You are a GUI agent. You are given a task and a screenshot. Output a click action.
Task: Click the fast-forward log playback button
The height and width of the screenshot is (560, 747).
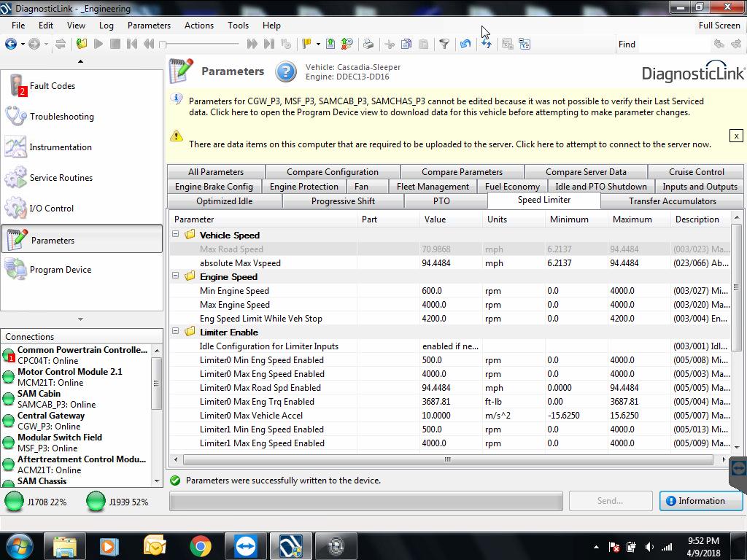pos(252,44)
